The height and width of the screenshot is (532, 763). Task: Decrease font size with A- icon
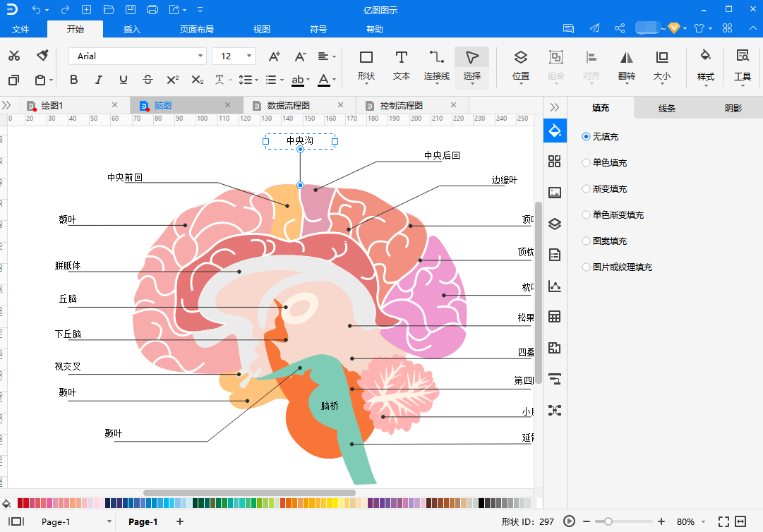[300, 56]
